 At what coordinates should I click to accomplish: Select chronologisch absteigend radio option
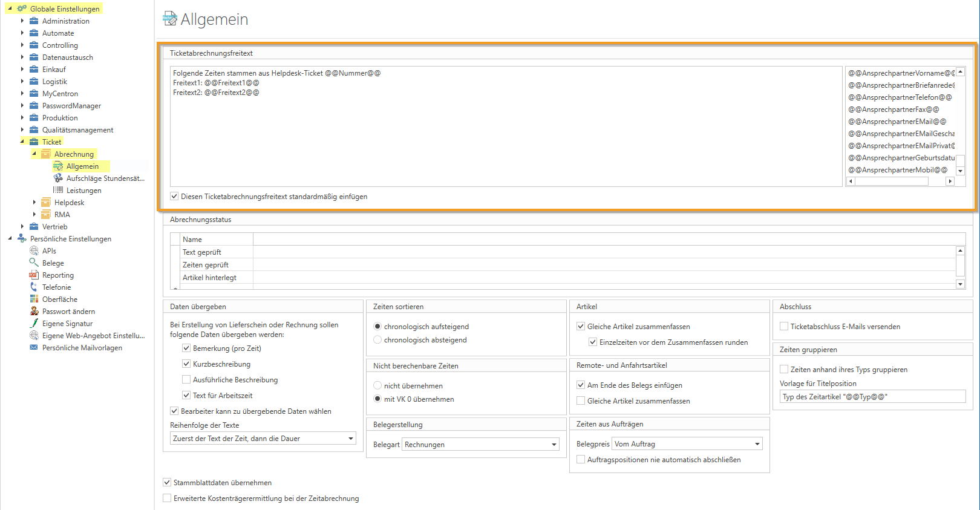377,340
